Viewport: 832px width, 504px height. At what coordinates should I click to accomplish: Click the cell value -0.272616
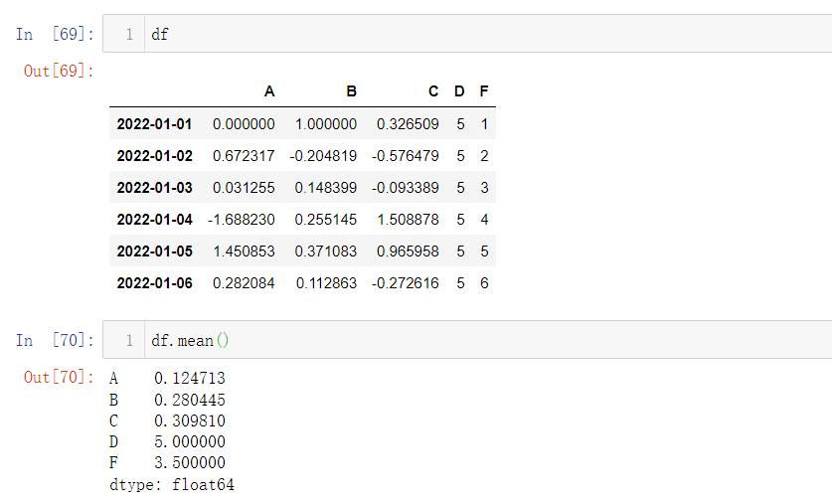(406, 282)
